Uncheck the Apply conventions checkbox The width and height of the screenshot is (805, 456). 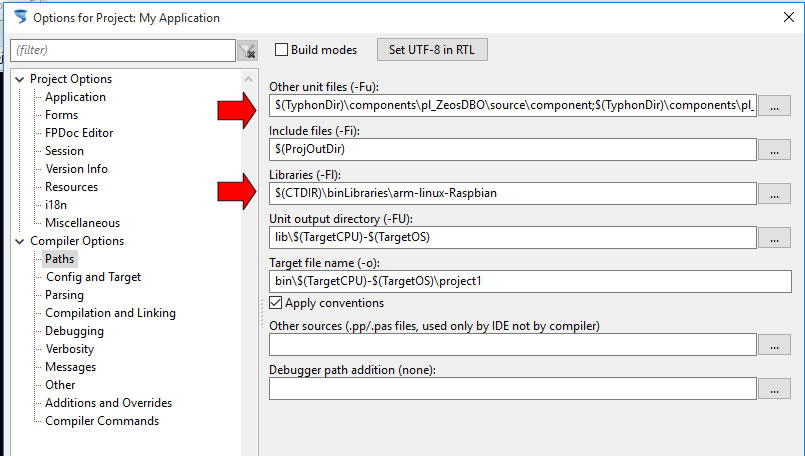[x=276, y=302]
